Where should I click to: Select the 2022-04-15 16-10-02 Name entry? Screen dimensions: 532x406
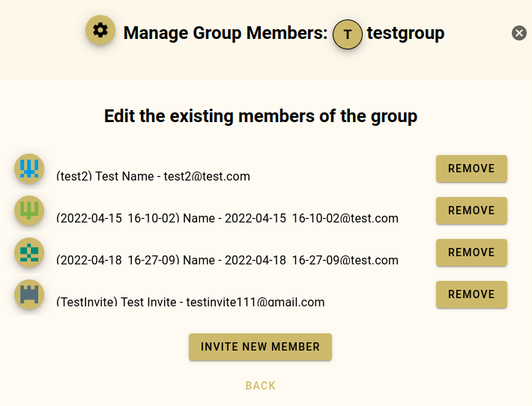click(227, 219)
